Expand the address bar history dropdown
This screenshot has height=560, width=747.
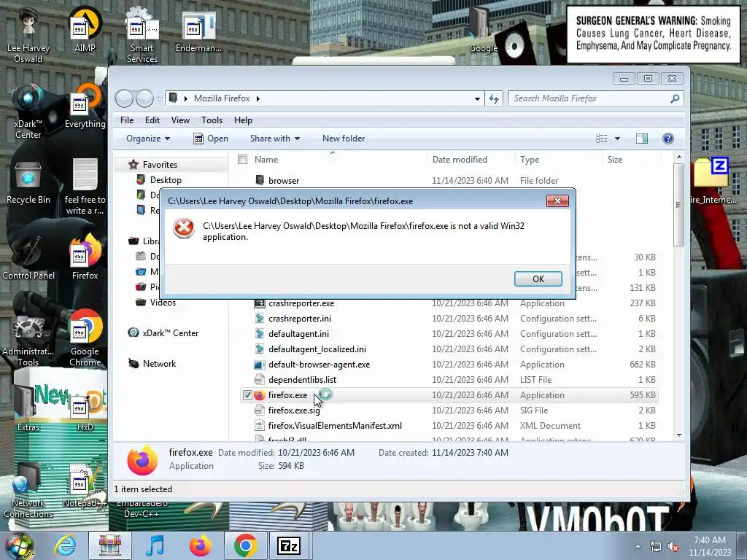tap(477, 98)
